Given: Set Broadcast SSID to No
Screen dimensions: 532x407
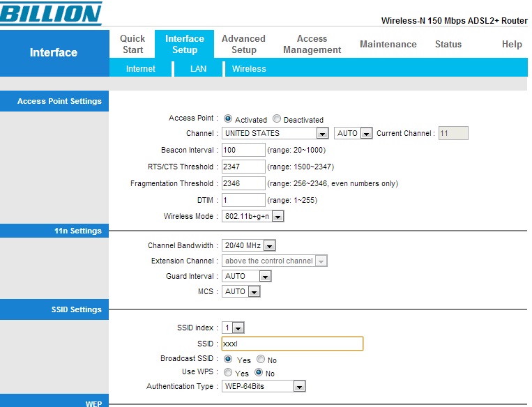Looking at the screenshot, I should (261, 359).
